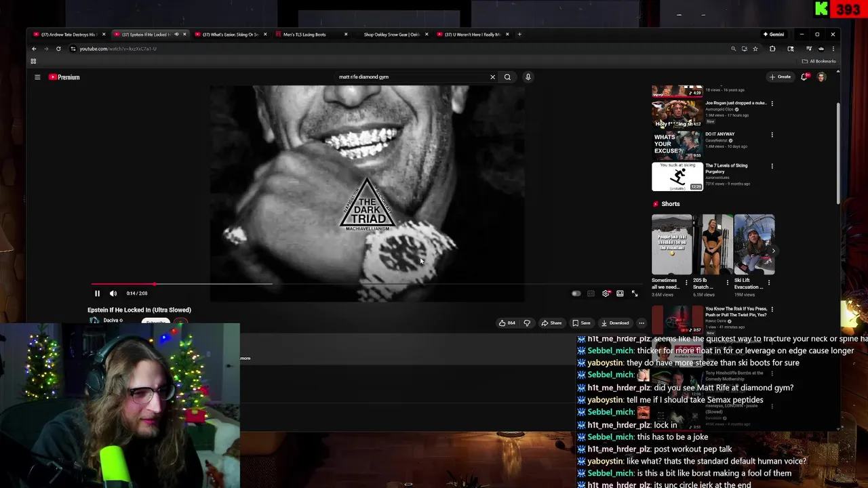The height and width of the screenshot is (488, 868).
Task: Enter fullscreen with the player's fullscreen icon
Action: [635, 293]
